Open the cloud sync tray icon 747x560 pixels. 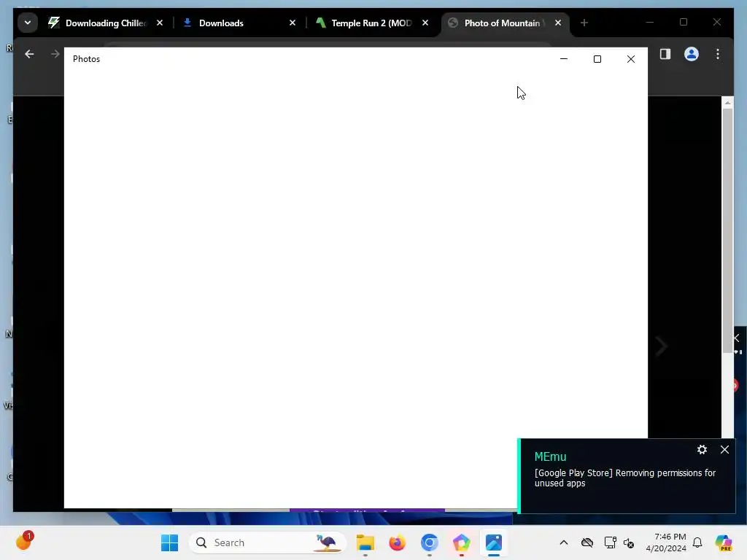pos(587,542)
